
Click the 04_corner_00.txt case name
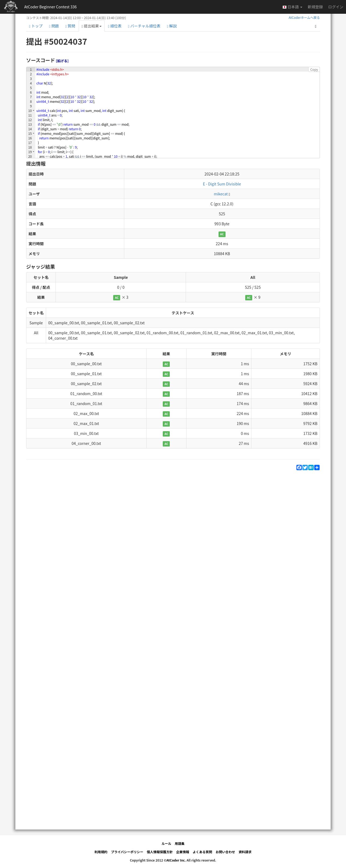pos(86,444)
